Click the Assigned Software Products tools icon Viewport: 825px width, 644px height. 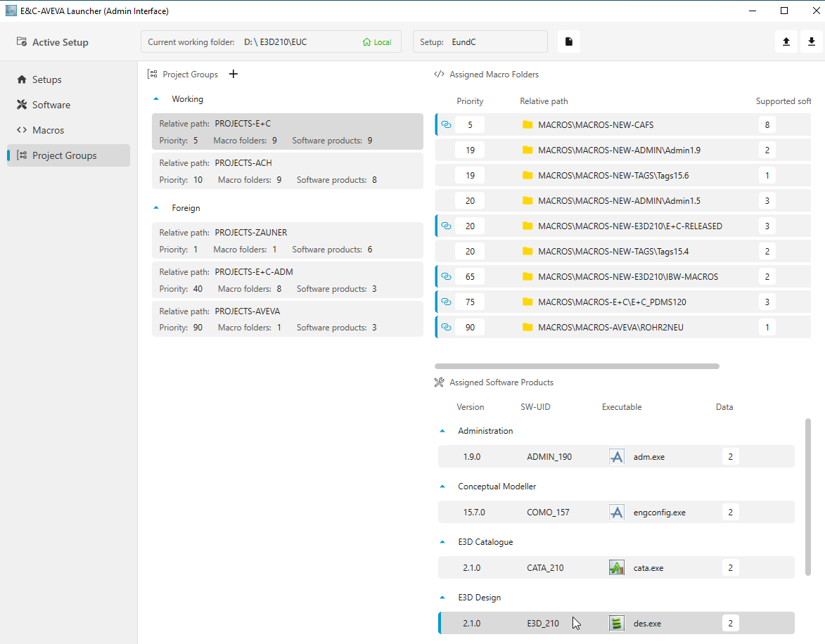point(440,382)
